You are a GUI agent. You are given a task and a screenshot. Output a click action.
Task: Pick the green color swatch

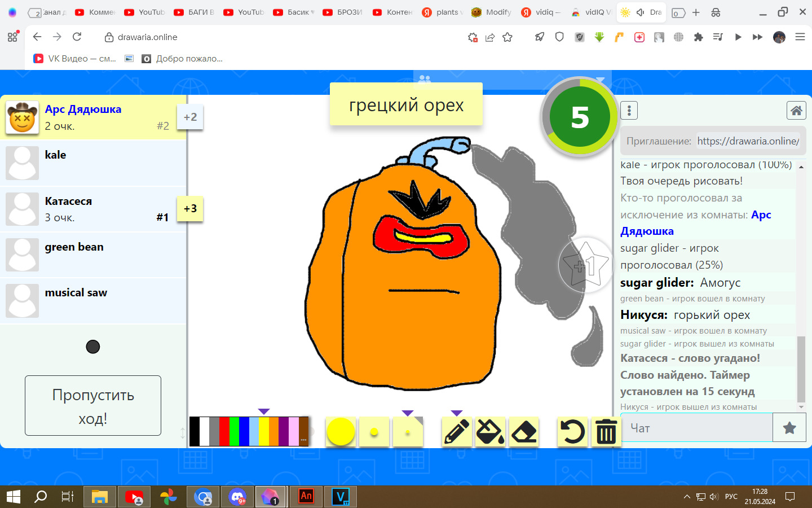234,432
